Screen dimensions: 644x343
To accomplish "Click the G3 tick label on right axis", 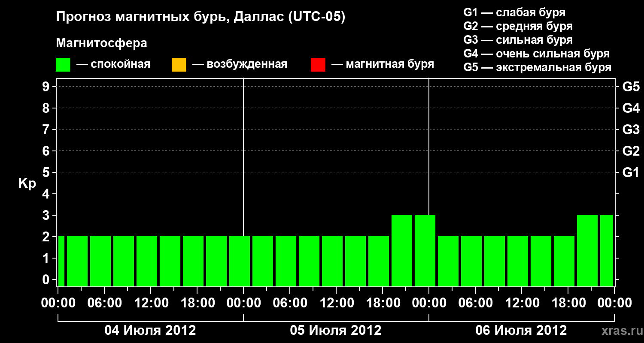I will coord(631,129).
